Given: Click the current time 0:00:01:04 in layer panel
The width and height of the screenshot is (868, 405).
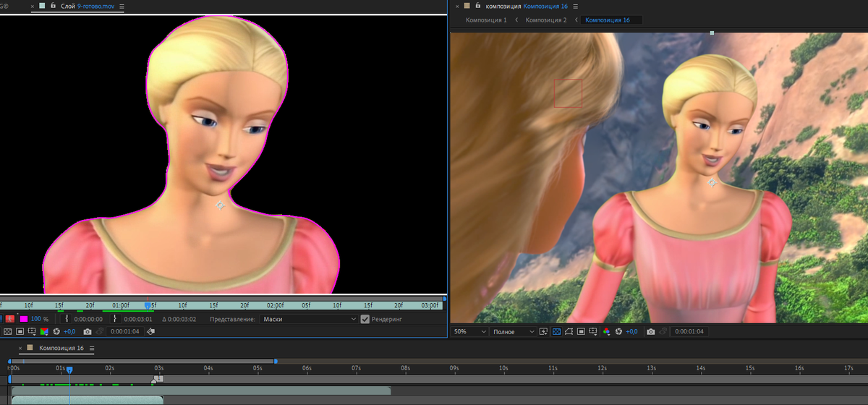Looking at the screenshot, I should pyautogui.click(x=124, y=331).
